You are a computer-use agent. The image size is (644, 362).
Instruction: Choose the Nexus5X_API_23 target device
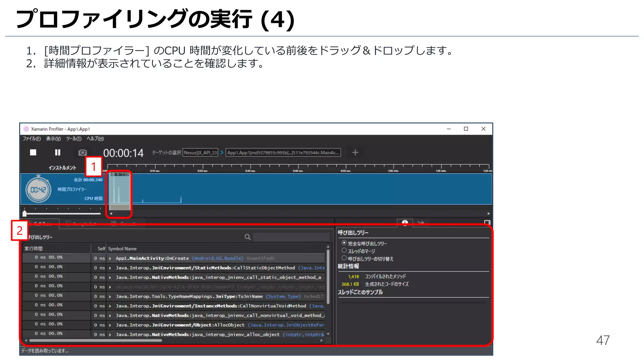[200, 153]
